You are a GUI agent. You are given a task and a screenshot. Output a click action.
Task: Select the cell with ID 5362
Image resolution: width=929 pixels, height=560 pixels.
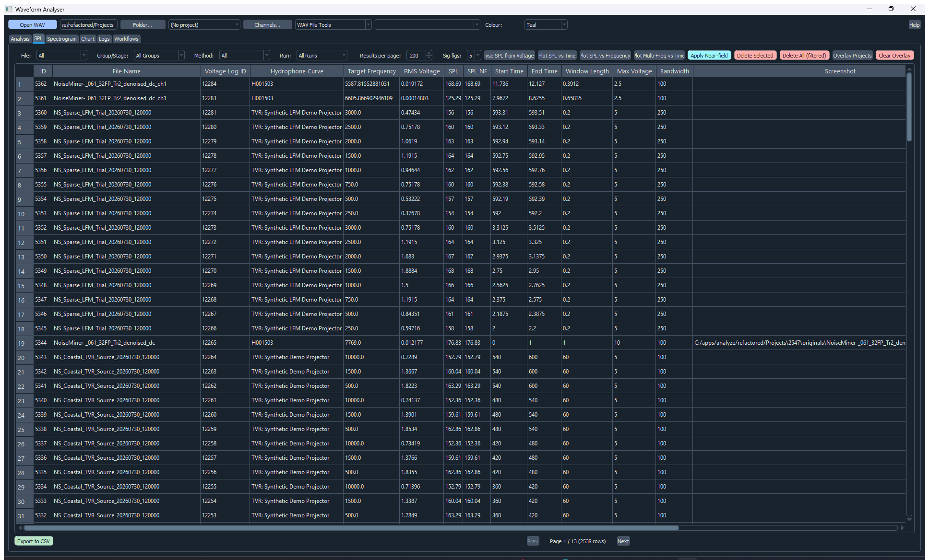[x=43, y=84]
